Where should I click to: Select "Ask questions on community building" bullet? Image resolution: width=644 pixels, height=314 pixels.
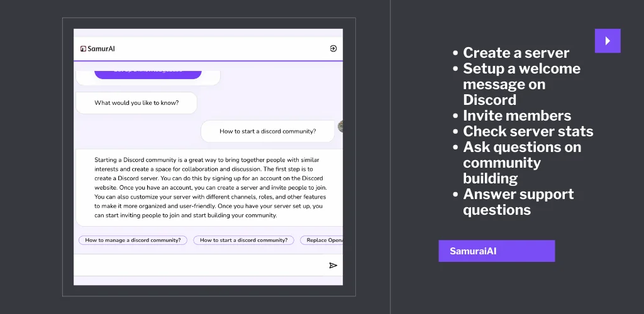(x=522, y=163)
